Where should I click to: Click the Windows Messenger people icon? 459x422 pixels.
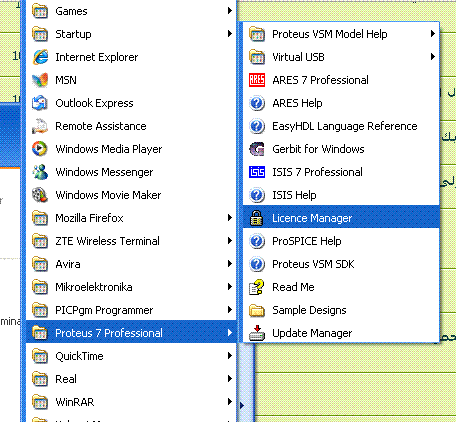(40, 172)
